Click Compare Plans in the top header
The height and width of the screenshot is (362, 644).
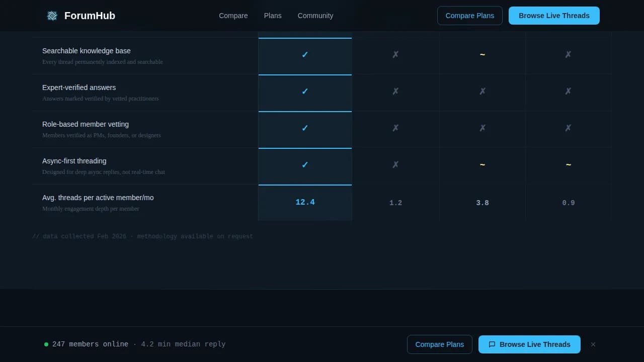pos(469,16)
